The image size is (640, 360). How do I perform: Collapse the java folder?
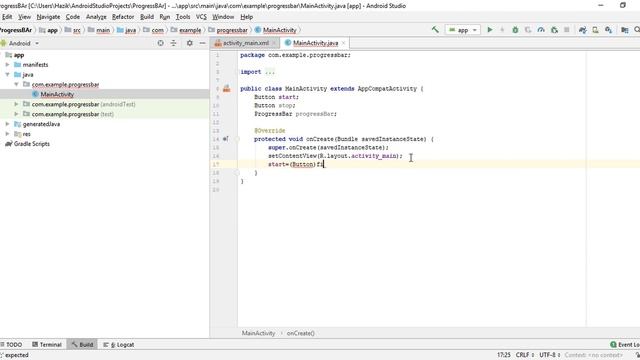7,74
